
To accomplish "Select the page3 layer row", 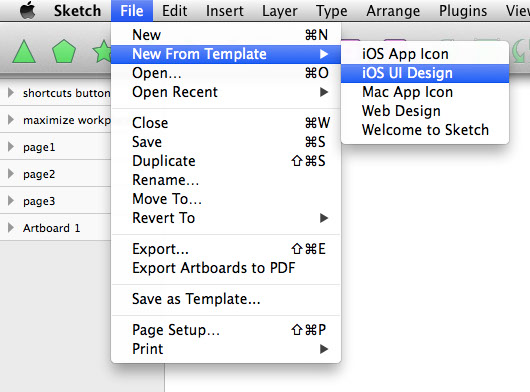I will [55, 200].
